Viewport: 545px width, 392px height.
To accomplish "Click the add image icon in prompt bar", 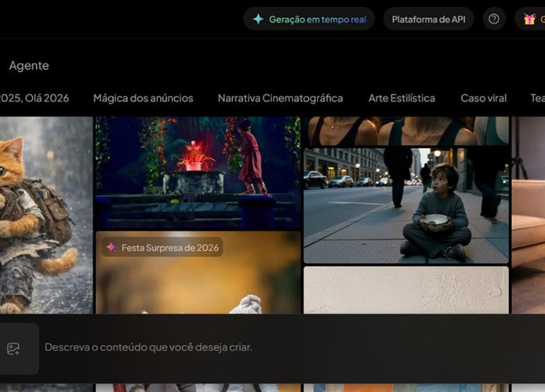I will [x=13, y=349].
